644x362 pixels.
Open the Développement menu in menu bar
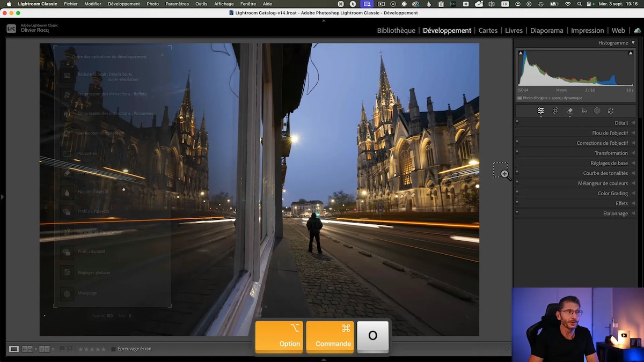(x=123, y=4)
